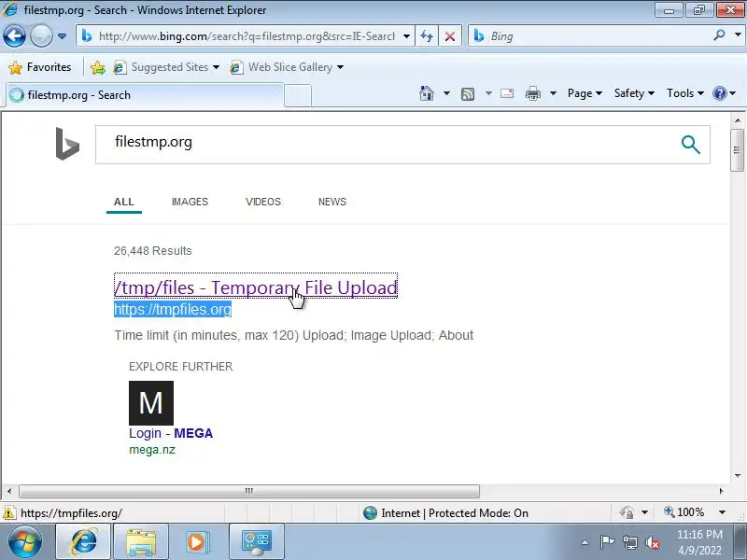This screenshot has height=560, width=747.
Task: Open the recent pages dropdown arrow
Action: [x=62, y=36]
